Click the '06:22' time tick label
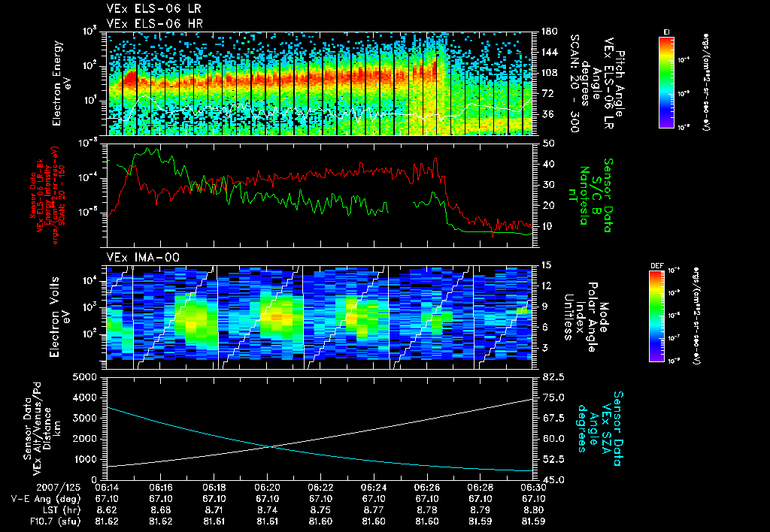770x532 pixels. point(320,488)
